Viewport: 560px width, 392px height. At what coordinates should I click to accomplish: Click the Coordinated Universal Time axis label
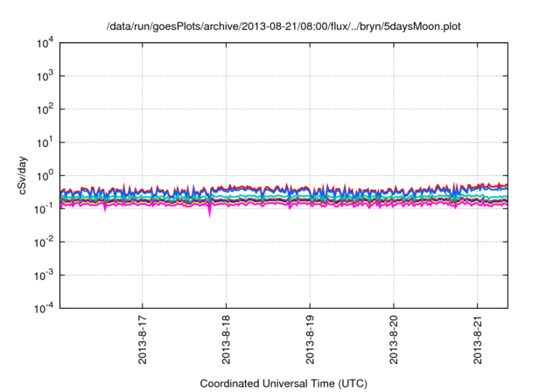point(284,383)
